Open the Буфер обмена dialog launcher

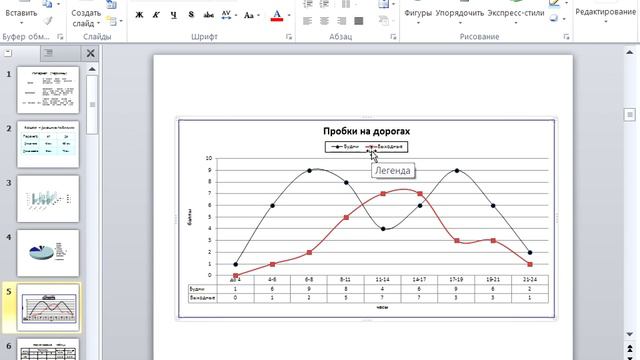click(x=60, y=37)
